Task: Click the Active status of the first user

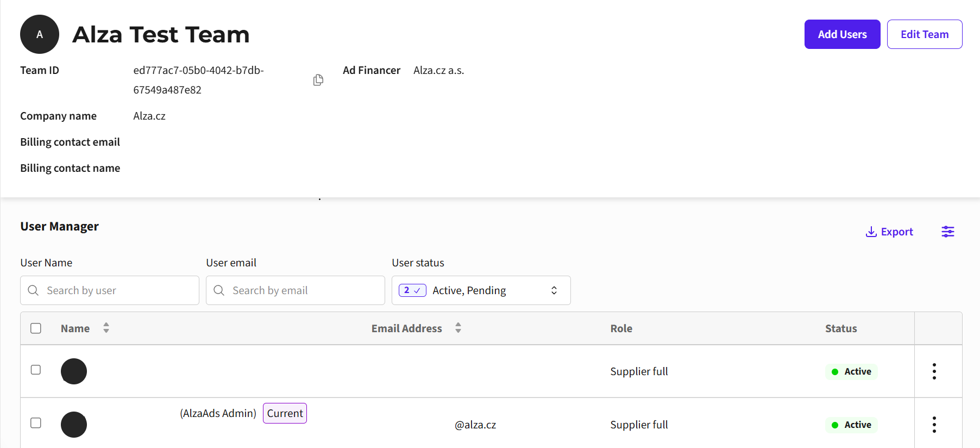Action: click(851, 371)
